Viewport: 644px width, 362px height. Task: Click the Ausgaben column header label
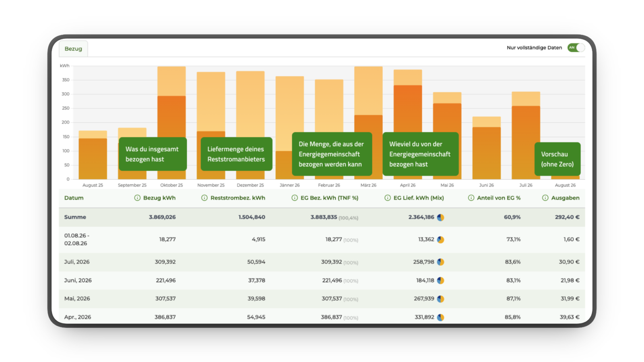coord(565,198)
